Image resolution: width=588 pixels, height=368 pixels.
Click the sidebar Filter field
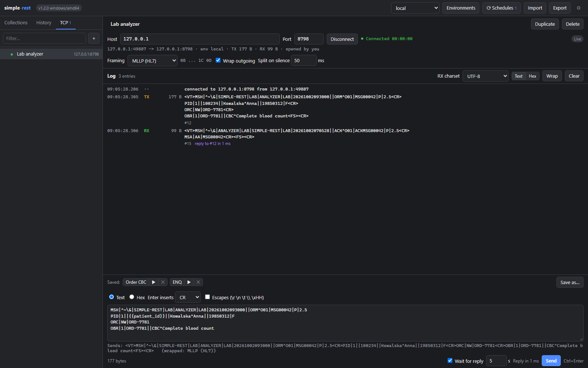[44, 38]
